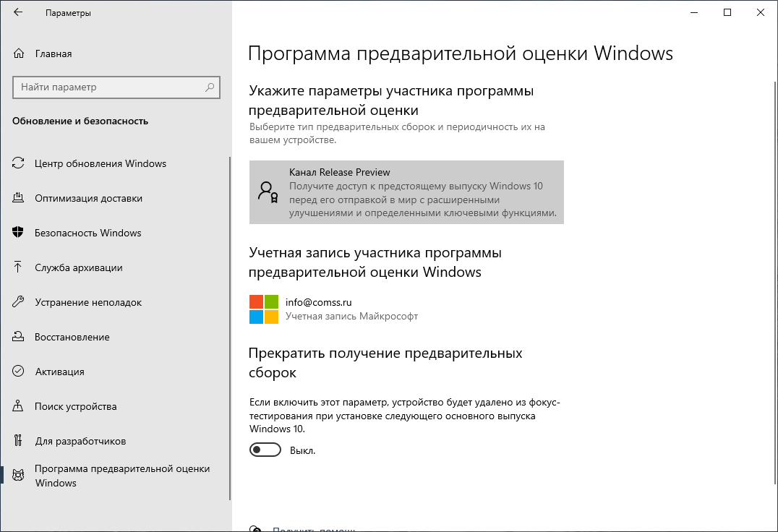Image resolution: width=778 pixels, height=532 pixels.
Task: Toggle stop receiving preview builds switch
Action: tap(265, 450)
